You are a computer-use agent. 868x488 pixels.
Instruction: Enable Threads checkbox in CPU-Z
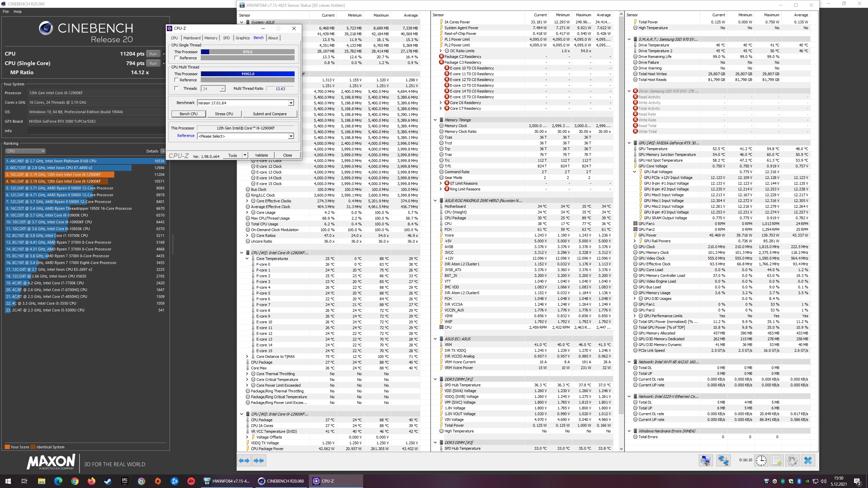pyautogui.click(x=176, y=88)
